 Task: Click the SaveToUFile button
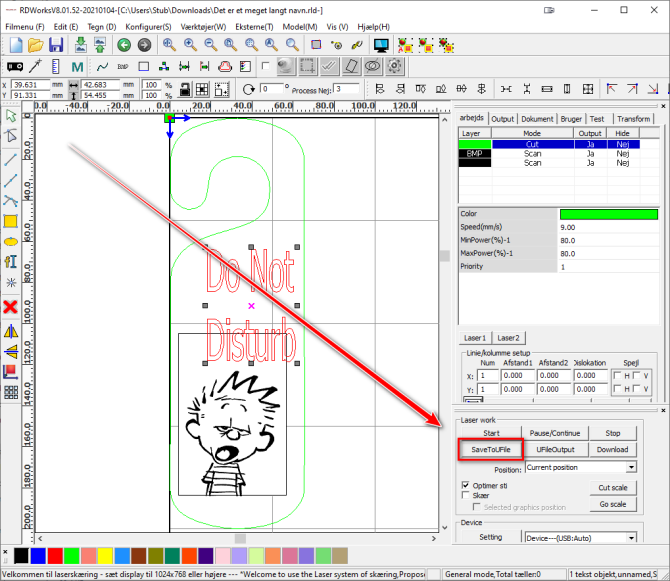tap(491, 449)
